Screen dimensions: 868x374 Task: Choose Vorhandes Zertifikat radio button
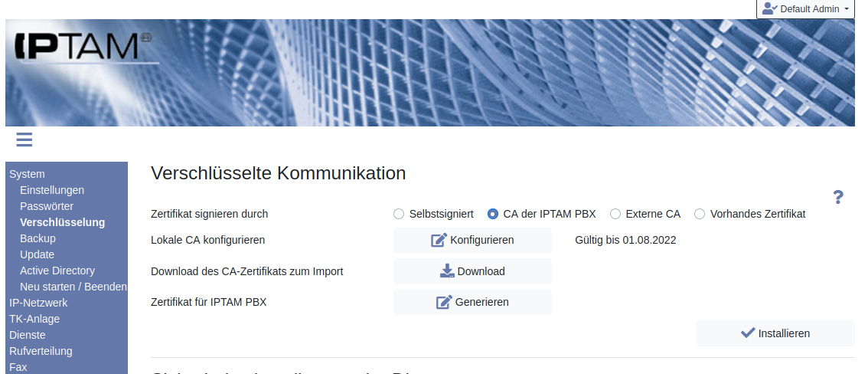[700, 214]
